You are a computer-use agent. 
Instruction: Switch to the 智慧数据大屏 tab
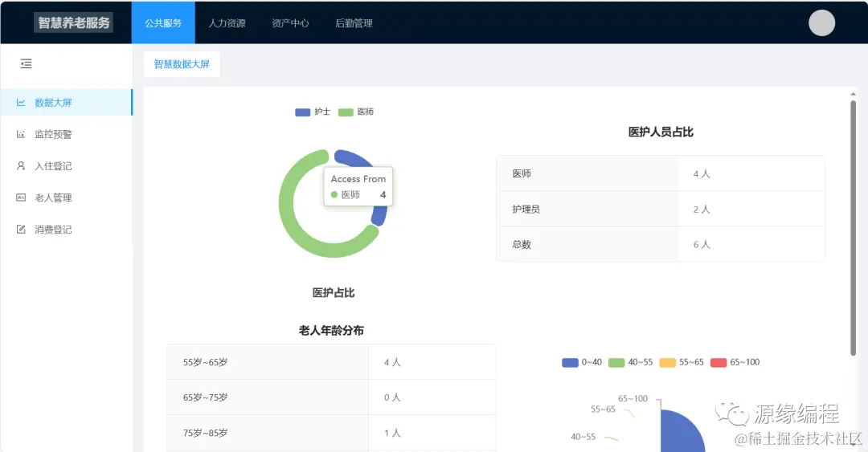click(182, 64)
